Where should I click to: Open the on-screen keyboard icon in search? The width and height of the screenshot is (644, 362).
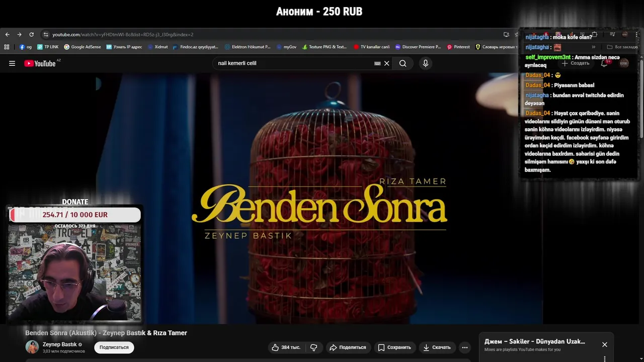(377, 63)
